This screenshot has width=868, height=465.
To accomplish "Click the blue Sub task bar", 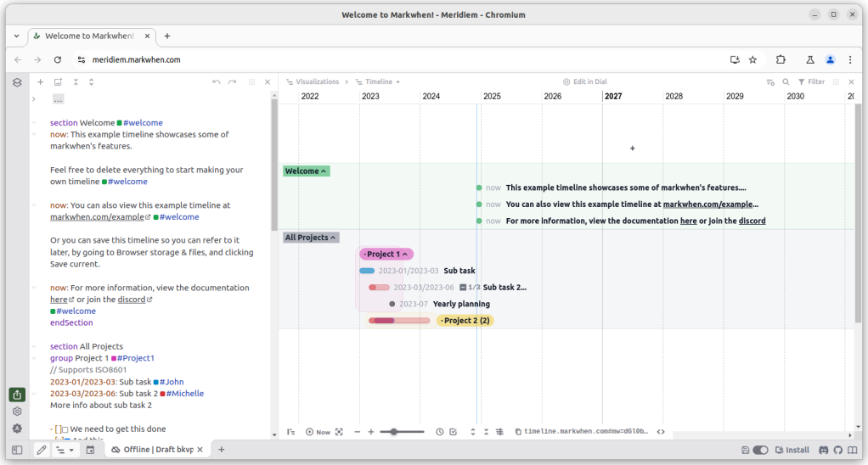I will tap(367, 271).
